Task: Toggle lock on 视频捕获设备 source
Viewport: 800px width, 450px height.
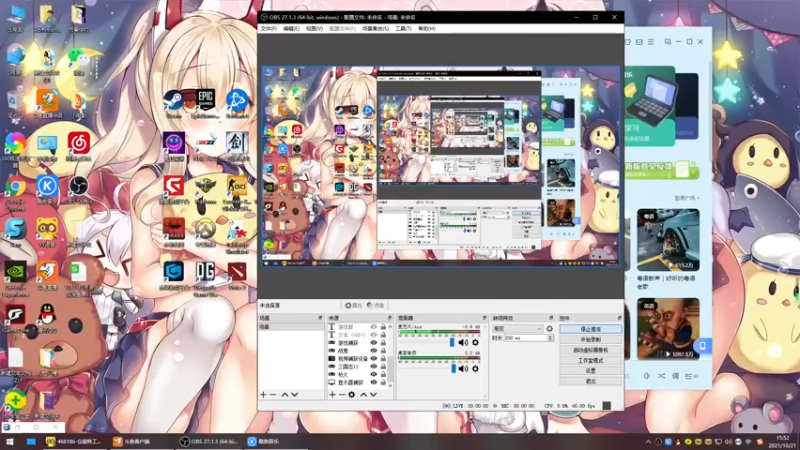Action: click(x=383, y=359)
